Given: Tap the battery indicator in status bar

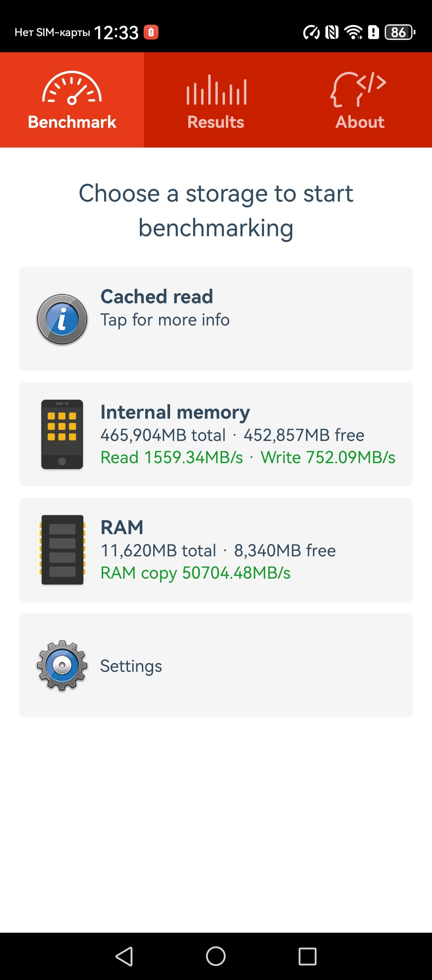Looking at the screenshot, I should [x=400, y=32].
